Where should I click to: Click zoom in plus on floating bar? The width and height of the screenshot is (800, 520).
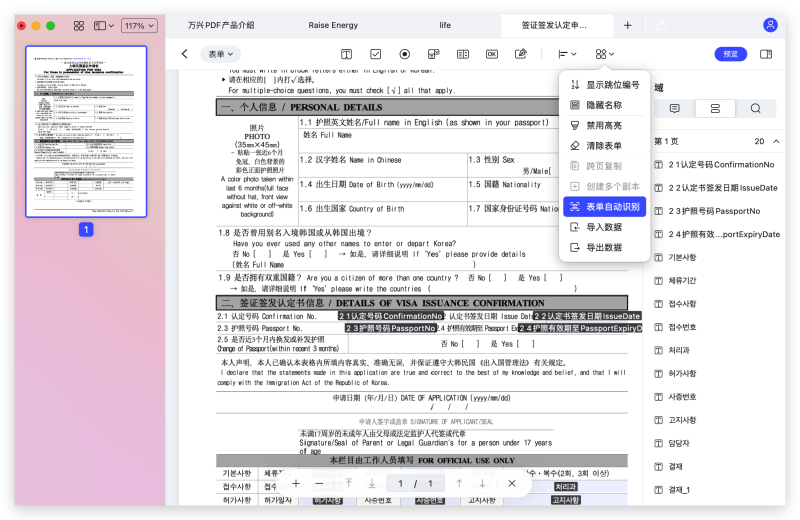click(x=295, y=483)
